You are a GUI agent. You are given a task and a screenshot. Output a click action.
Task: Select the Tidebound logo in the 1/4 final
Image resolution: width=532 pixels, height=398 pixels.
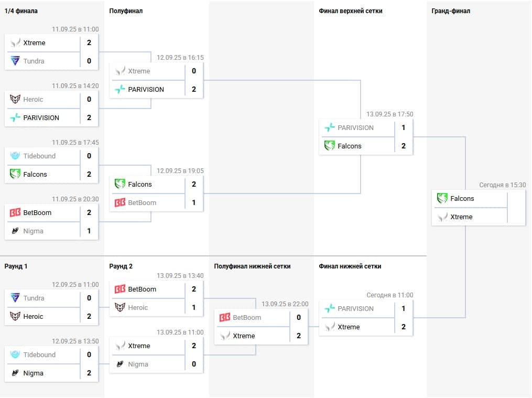[x=15, y=156]
